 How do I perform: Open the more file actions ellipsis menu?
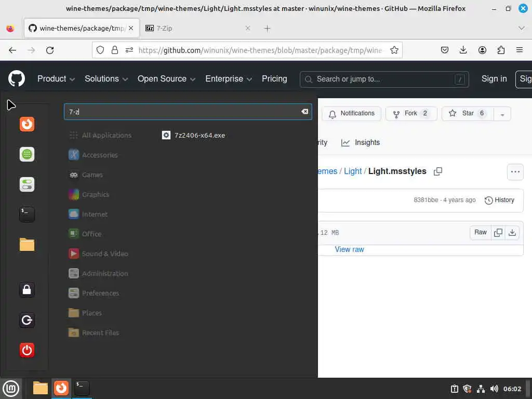515,172
